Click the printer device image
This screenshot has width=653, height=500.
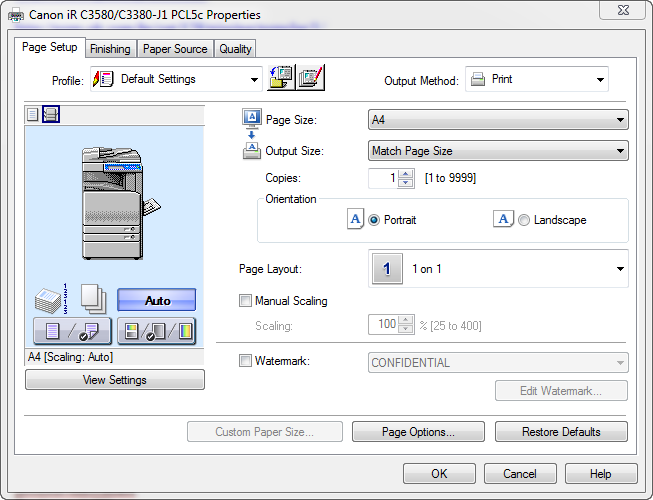(121, 203)
